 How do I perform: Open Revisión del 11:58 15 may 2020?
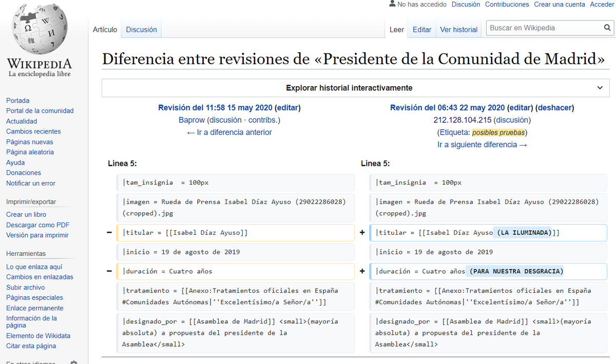click(x=216, y=108)
